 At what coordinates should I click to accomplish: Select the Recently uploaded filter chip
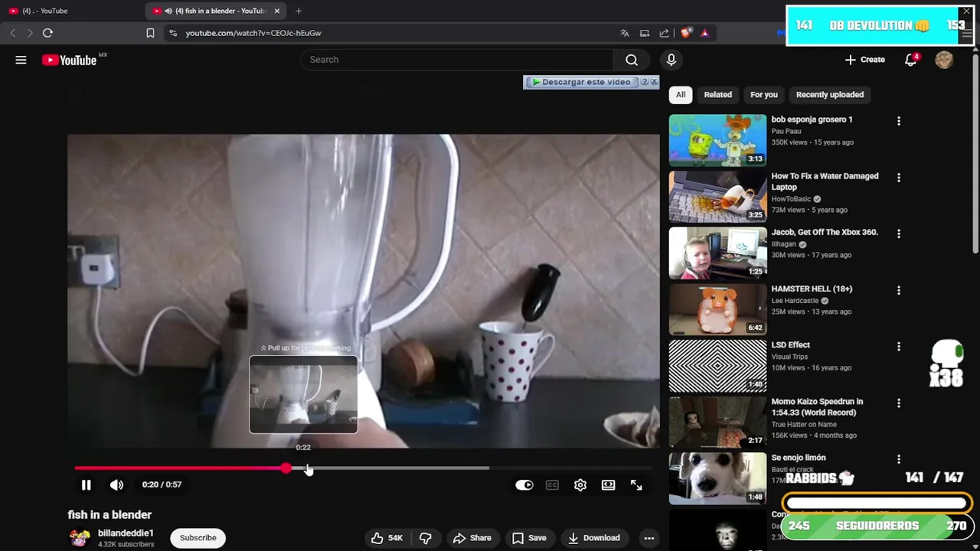coord(829,95)
